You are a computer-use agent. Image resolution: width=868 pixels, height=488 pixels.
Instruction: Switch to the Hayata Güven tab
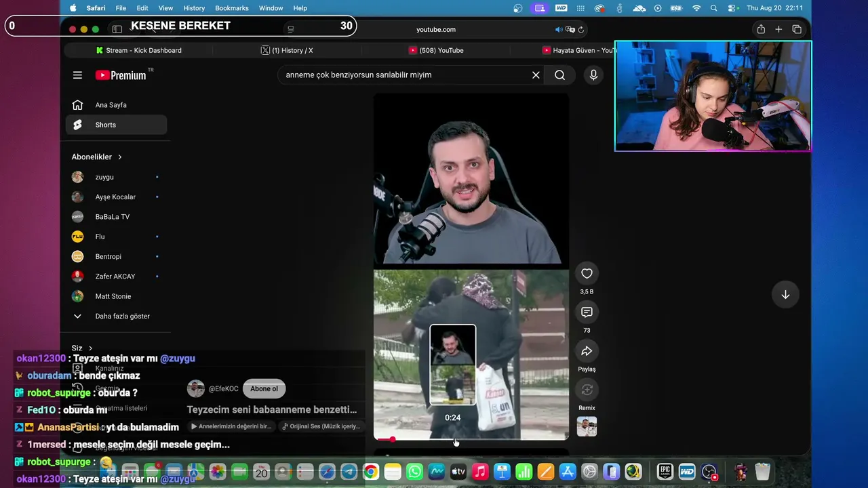pyautogui.click(x=578, y=50)
